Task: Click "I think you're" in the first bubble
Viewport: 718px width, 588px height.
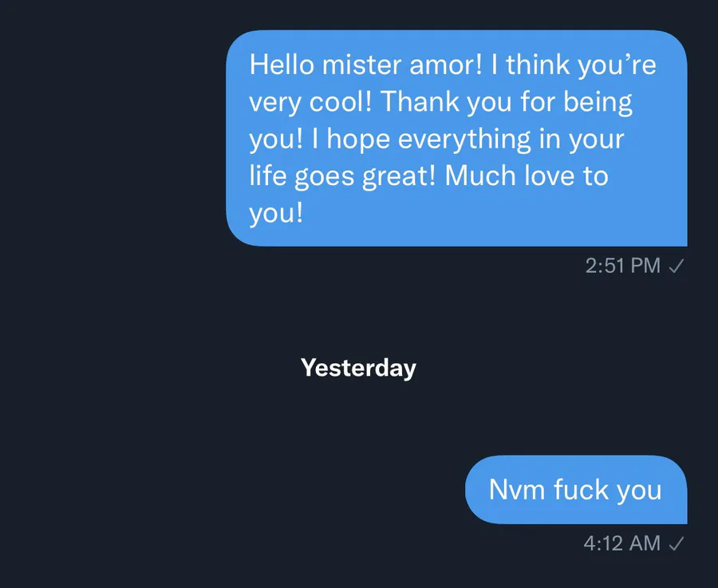Action: point(573,65)
